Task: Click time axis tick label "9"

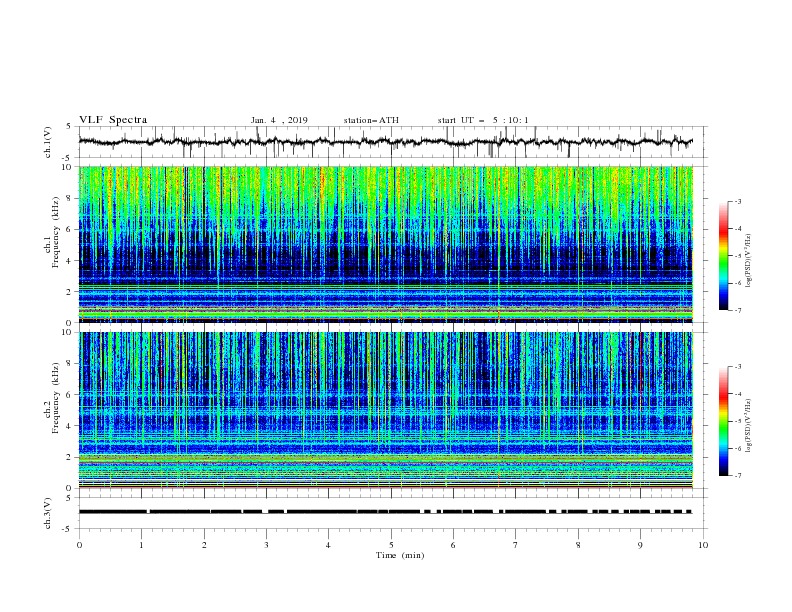Action: 640,545
